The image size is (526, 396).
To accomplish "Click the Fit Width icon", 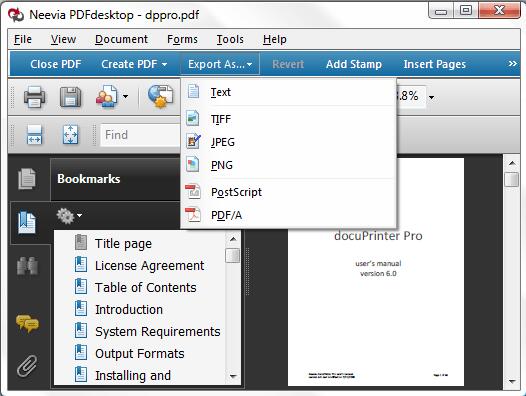I will pyautogui.click(x=35, y=135).
